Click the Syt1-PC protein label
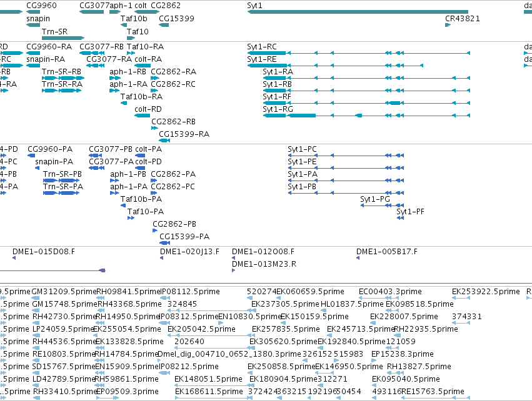 pos(302,149)
